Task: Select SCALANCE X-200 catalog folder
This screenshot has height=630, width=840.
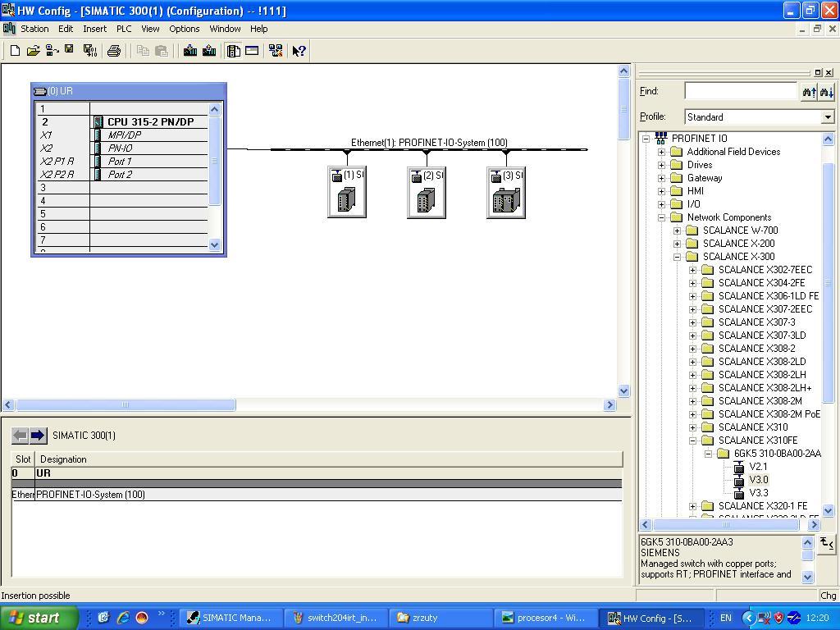Action: [x=738, y=244]
